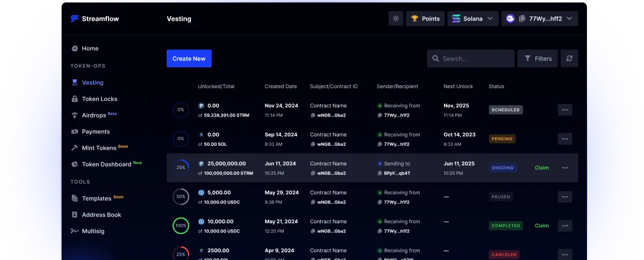Click the Airdrops parachute icon
Image resolution: width=644 pixels, height=260 pixels.
pos(75,115)
